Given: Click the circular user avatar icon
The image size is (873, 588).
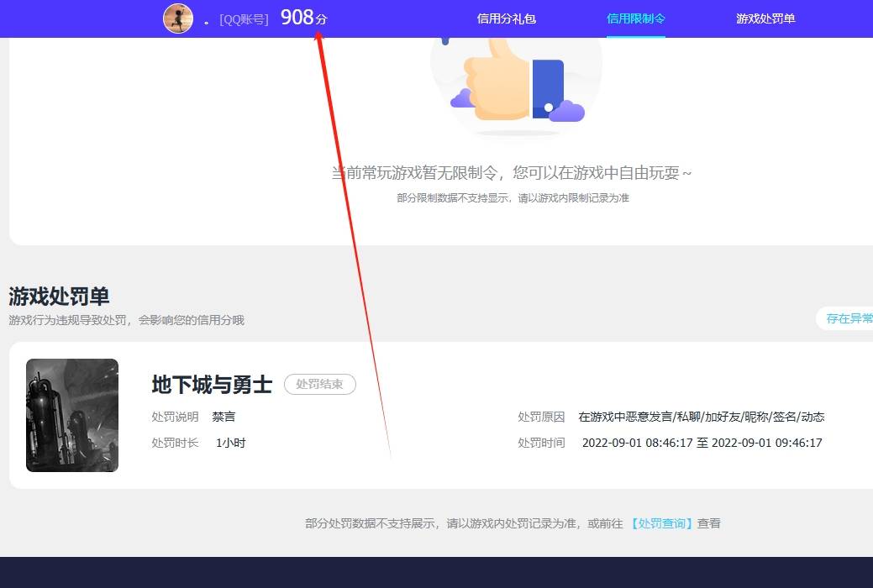Looking at the screenshot, I should pyautogui.click(x=178, y=18).
